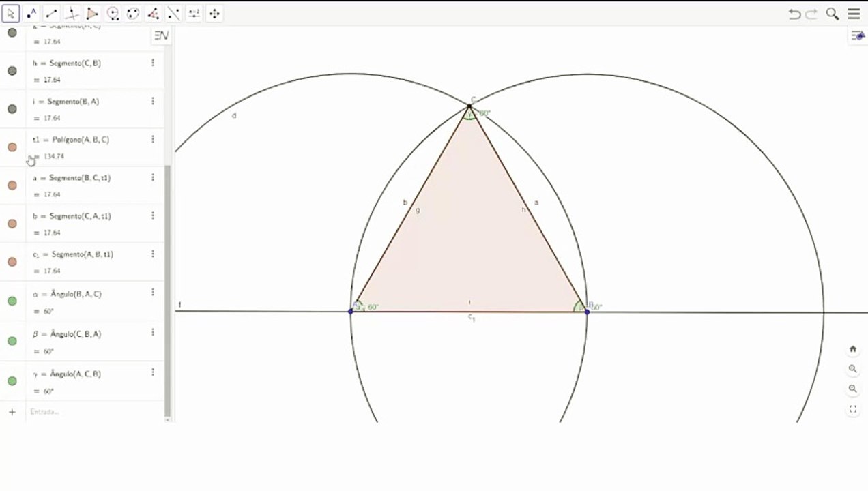
Task: Select the Circle with center tool
Action: pos(113,14)
